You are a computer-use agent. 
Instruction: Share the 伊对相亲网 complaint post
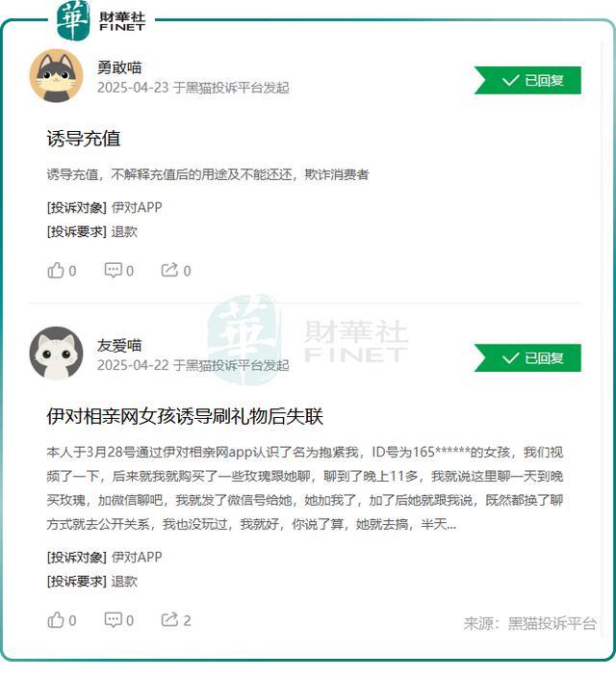pyautogui.click(x=170, y=619)
